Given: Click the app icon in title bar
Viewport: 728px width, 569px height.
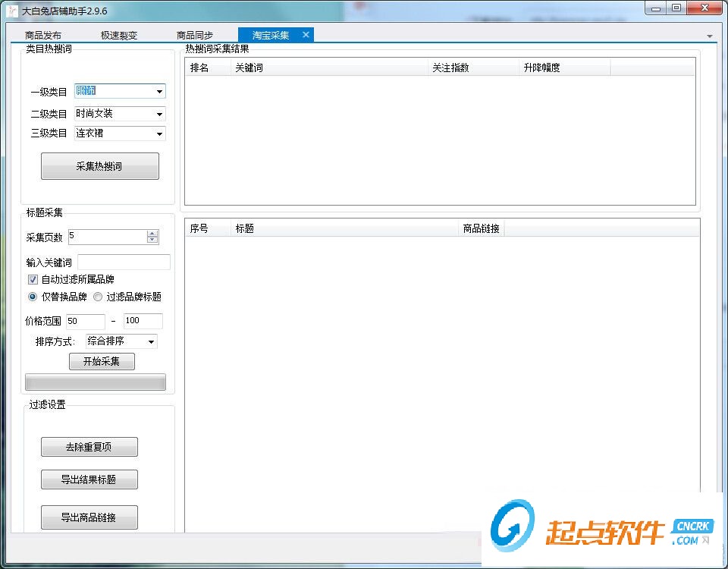Looking at the screenshot, I should click(x=13, y=11).
